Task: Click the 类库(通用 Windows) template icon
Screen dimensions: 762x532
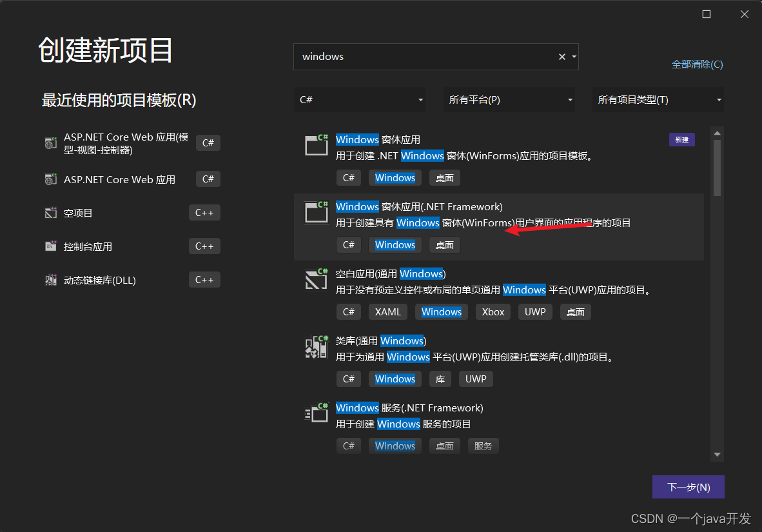Action: pos(316,346)
